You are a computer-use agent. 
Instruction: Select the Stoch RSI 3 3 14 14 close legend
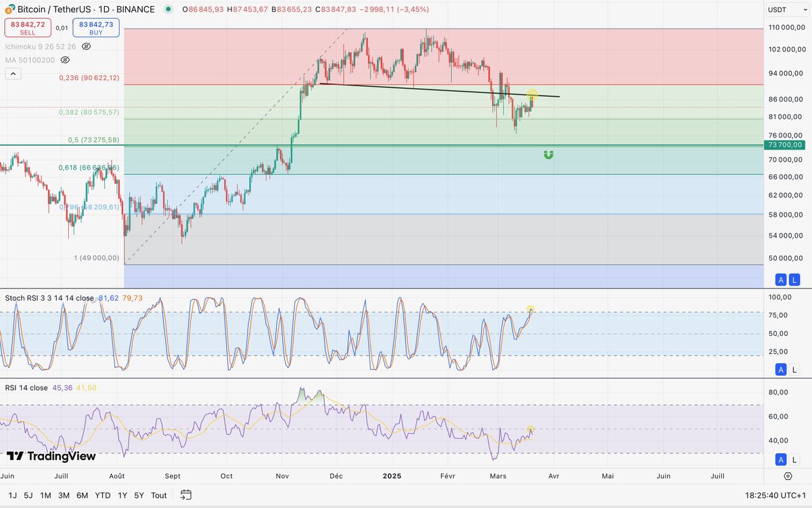coord(50,298)
